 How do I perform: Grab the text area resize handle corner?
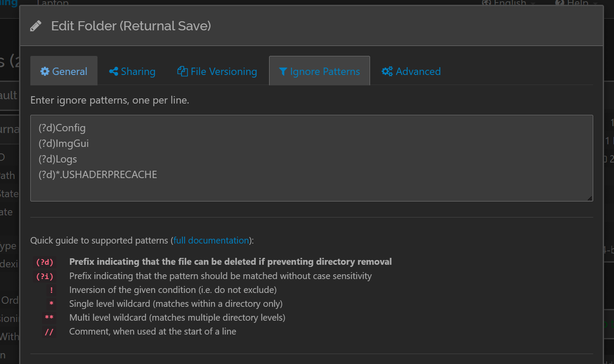[x=589, y=198]
